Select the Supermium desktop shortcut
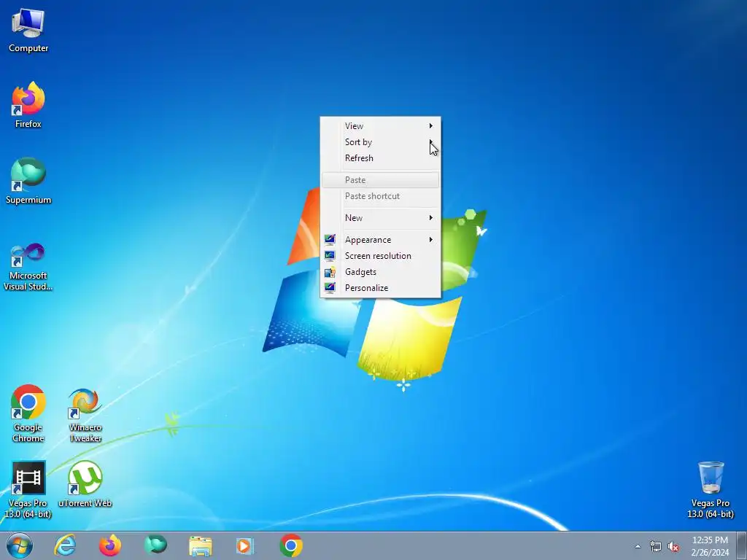 28,181
